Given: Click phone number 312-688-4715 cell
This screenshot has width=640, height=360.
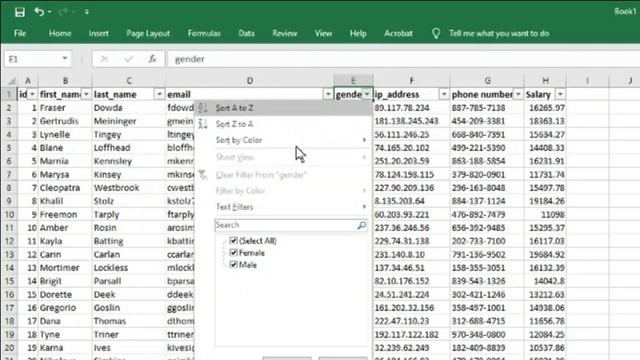Looking at the screenshot, I should pos(487,321).
